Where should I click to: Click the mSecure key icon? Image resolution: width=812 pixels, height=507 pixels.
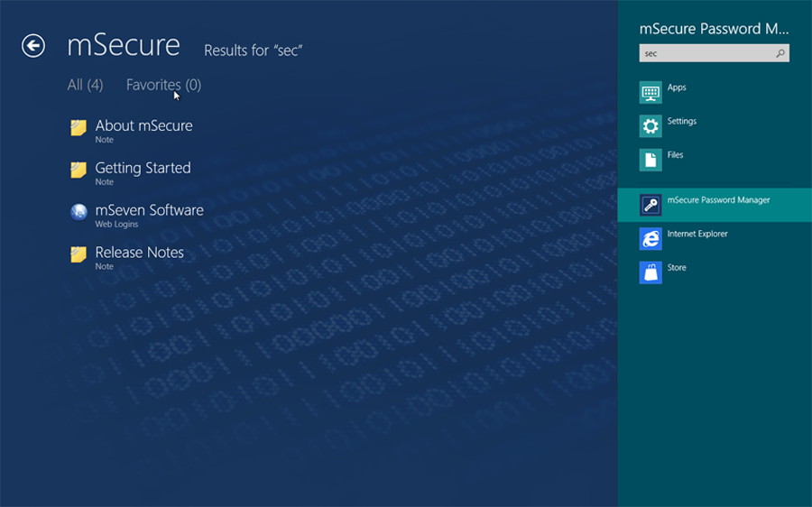coord(651,205)
